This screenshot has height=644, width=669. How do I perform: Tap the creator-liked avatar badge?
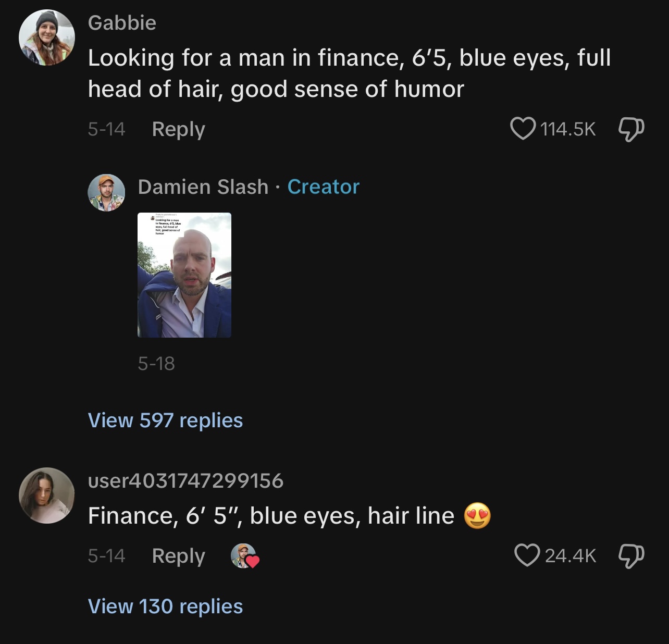[244, 556]
